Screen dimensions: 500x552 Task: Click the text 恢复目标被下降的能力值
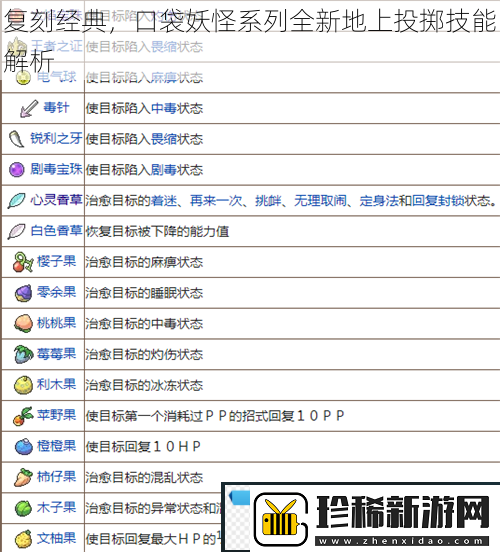tap(157, 231)
